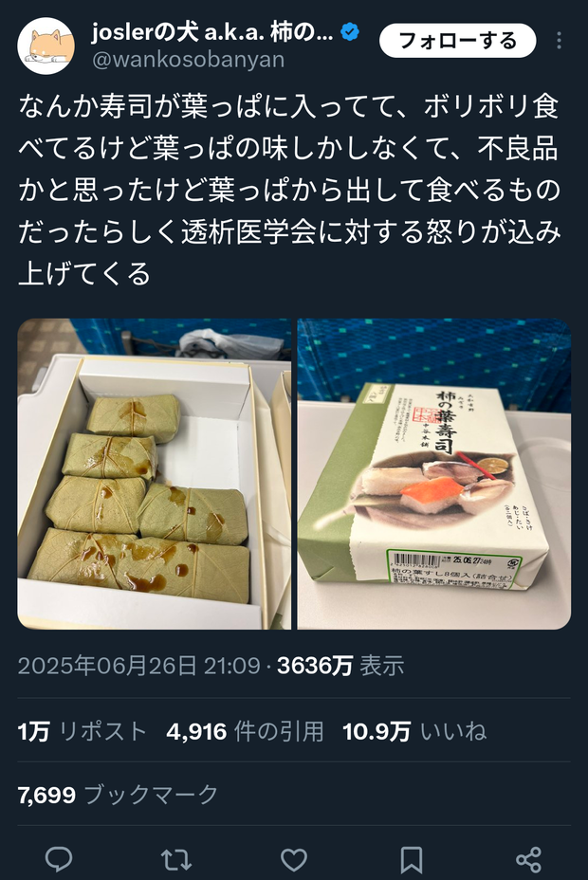Screen dimensions: 588x880
Task: View the 1万 リポスト list
Action: [x=83, y=731]
